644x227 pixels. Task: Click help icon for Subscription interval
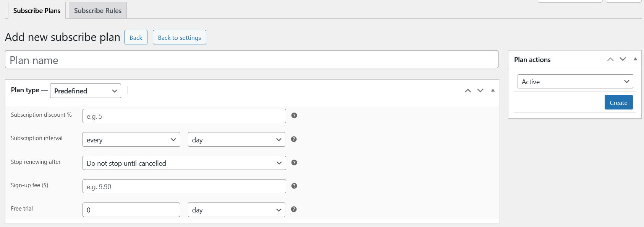pos(294,139)
